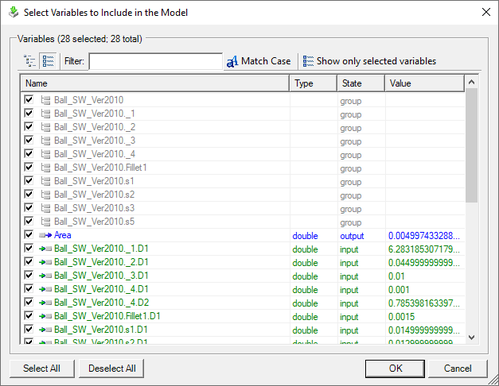Click input arrow icon of Ball_SW_Ver2010._4.D2

click(45, 303)
